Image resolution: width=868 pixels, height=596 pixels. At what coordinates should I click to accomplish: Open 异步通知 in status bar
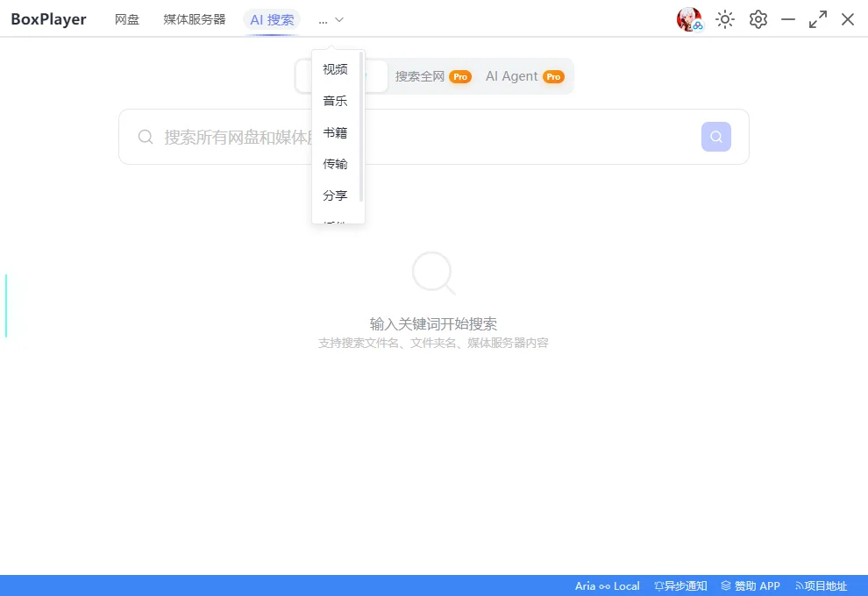pyautogui.click(x=680, y=586)
